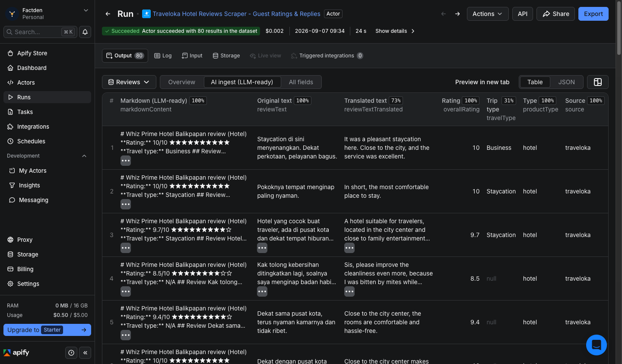The height and width of the screenshot is (364, 622).
Task: Expand markdown ellipsis in row 5
Action: (x=126, y=335)
